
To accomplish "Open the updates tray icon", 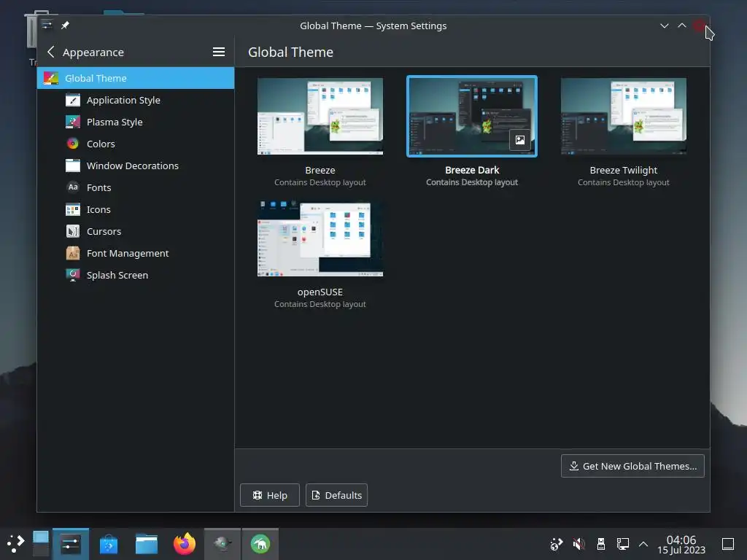I will tap(556, 544).
